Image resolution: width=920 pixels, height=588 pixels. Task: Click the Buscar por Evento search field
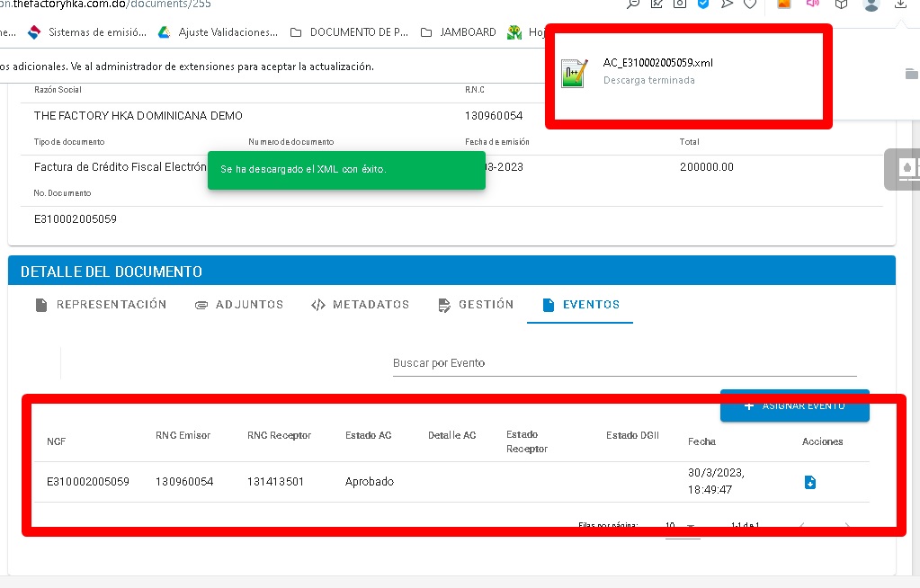(x=624, y=363)
